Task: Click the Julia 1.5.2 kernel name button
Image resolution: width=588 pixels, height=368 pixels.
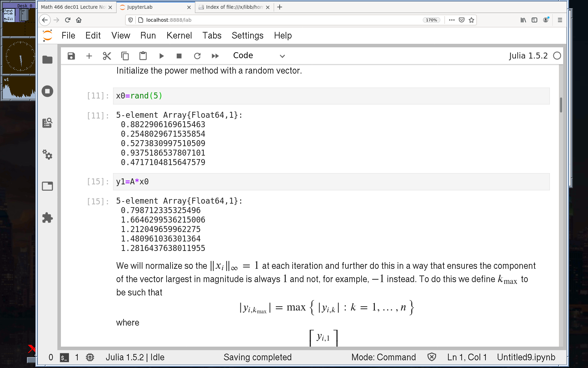Action: point(528,56)
